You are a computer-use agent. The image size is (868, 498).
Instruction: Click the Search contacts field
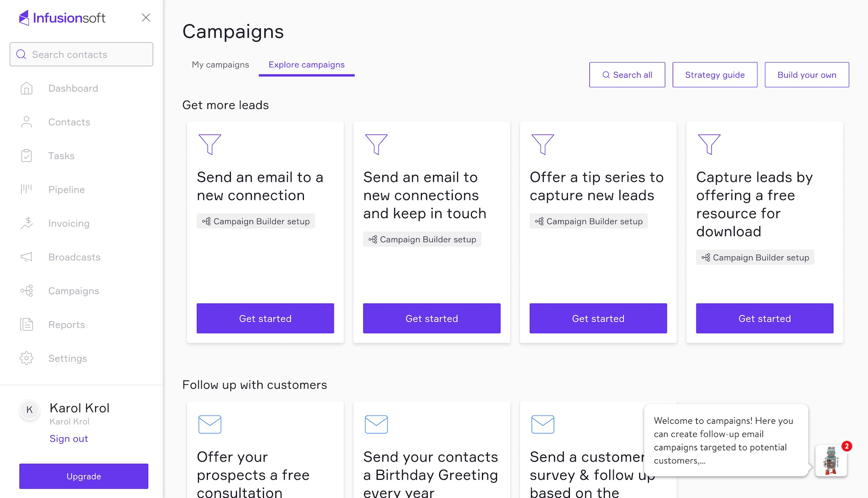click(x=81, y=54)
